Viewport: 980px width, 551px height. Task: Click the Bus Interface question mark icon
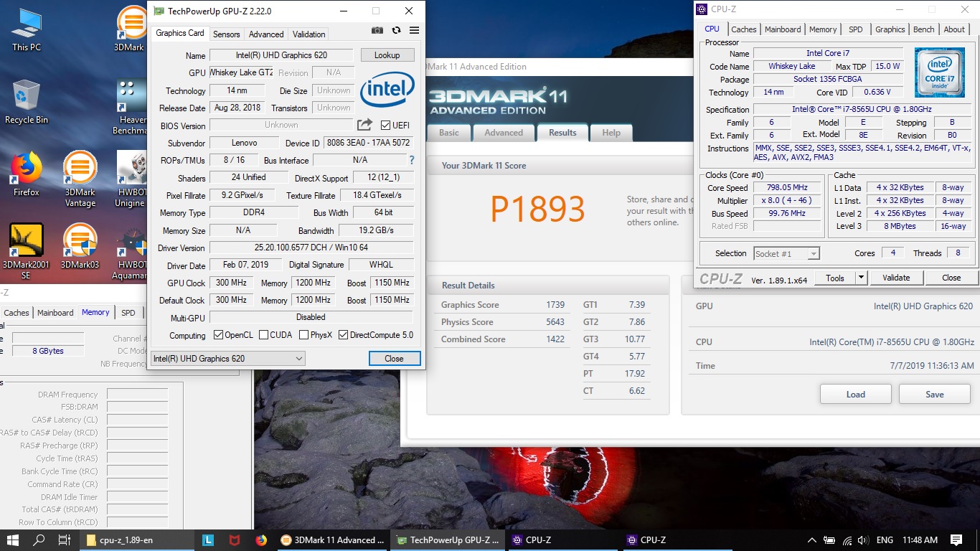[412, 160]
